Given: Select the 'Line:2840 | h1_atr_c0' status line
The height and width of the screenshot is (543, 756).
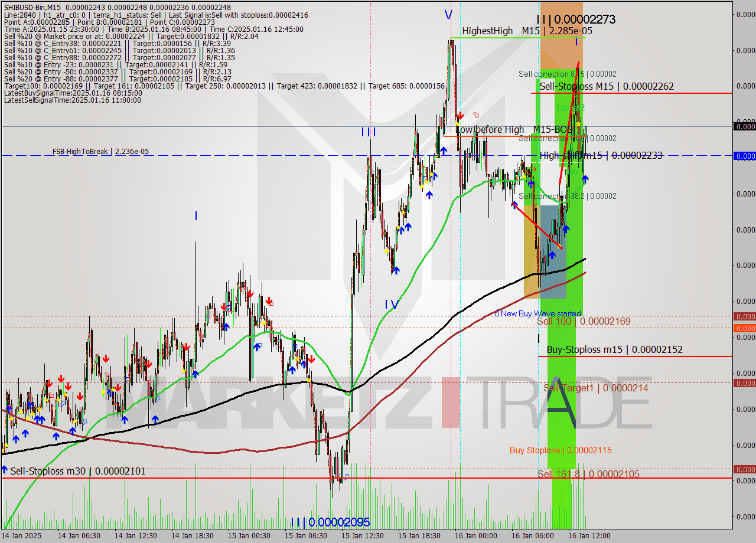Looking at the screenshot, I should point(156,15).
